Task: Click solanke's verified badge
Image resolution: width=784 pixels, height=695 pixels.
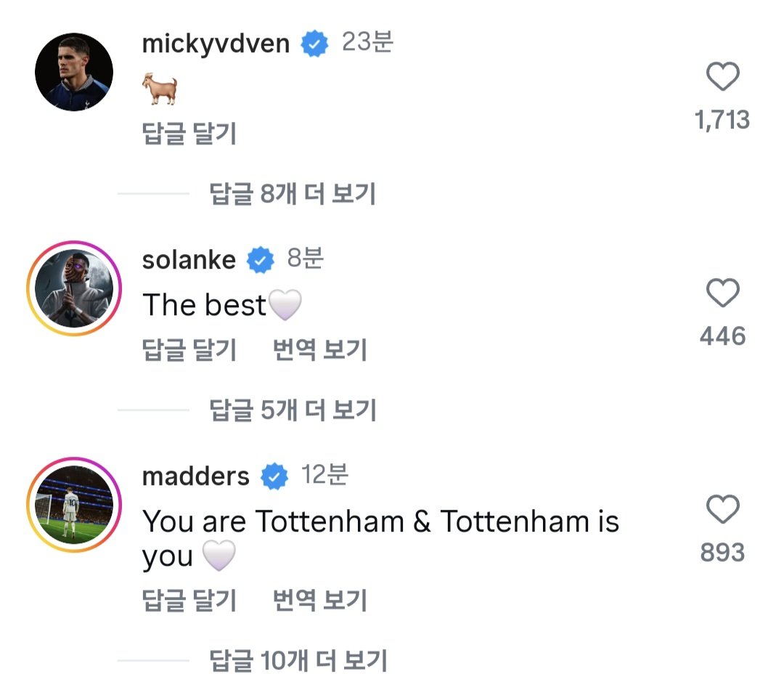Action: 261,260
